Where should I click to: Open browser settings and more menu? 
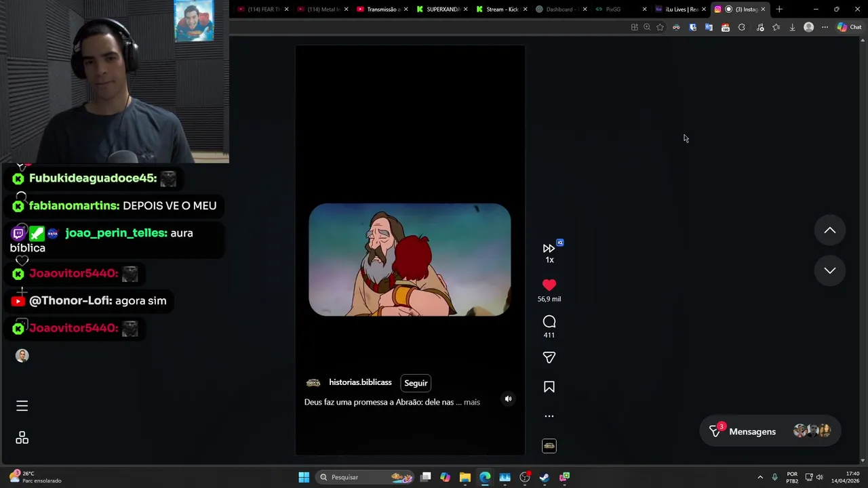pyautogui.click(x=825, y=27)
